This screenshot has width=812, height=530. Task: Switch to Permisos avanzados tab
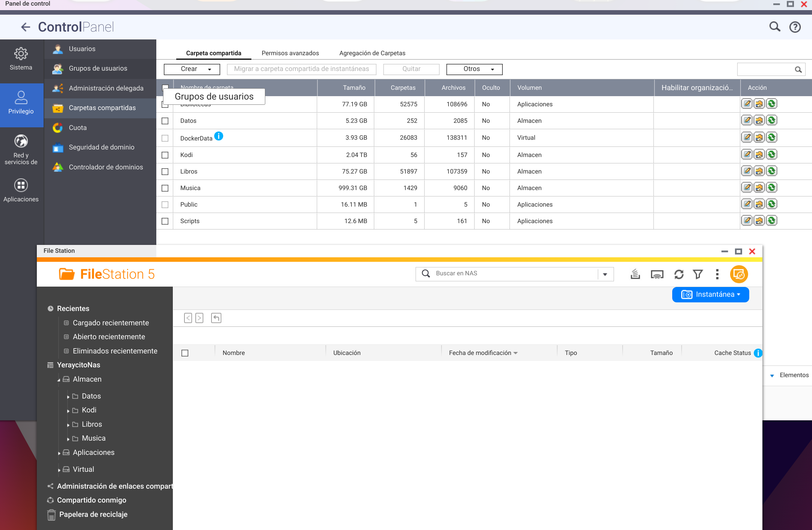[x=290, y=53]
